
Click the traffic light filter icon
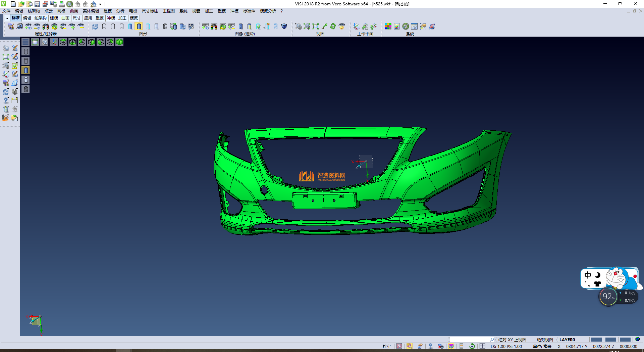coord(46,27)
